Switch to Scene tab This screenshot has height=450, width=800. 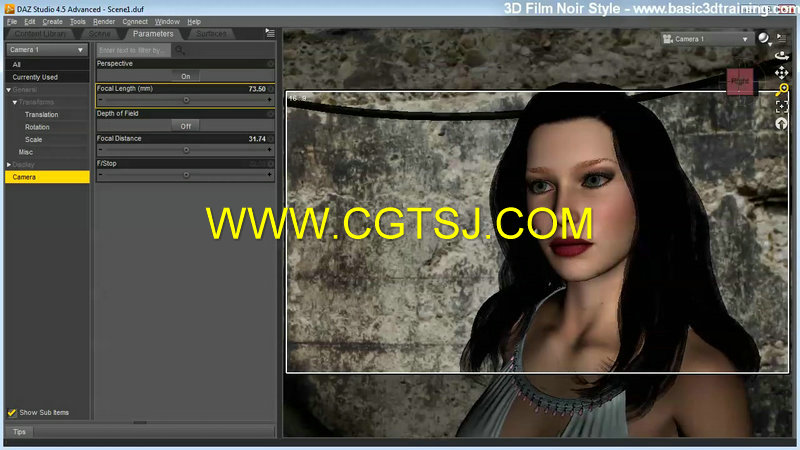(99, 34)
